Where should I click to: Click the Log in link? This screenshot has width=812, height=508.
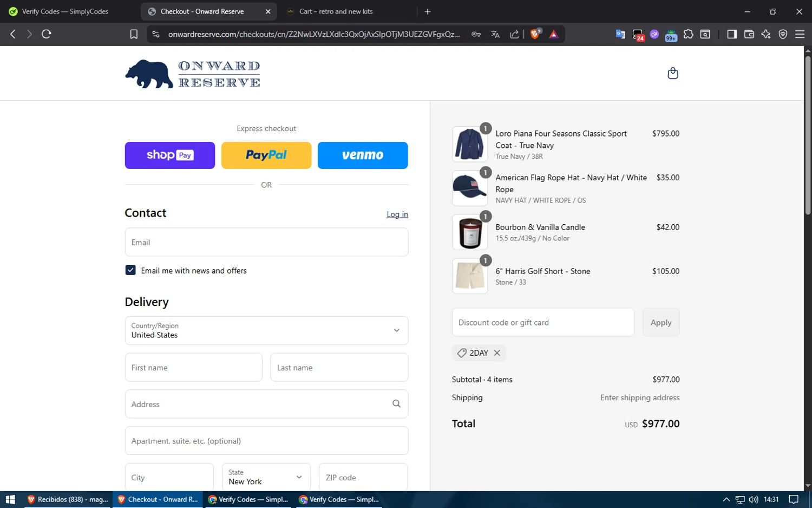tap(397, 214)
